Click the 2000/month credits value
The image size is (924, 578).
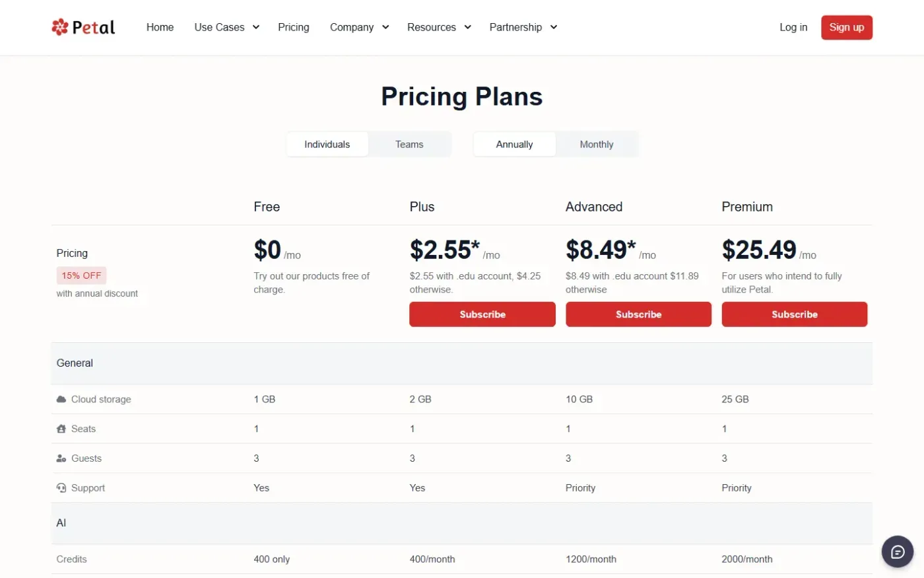point(747,559)
